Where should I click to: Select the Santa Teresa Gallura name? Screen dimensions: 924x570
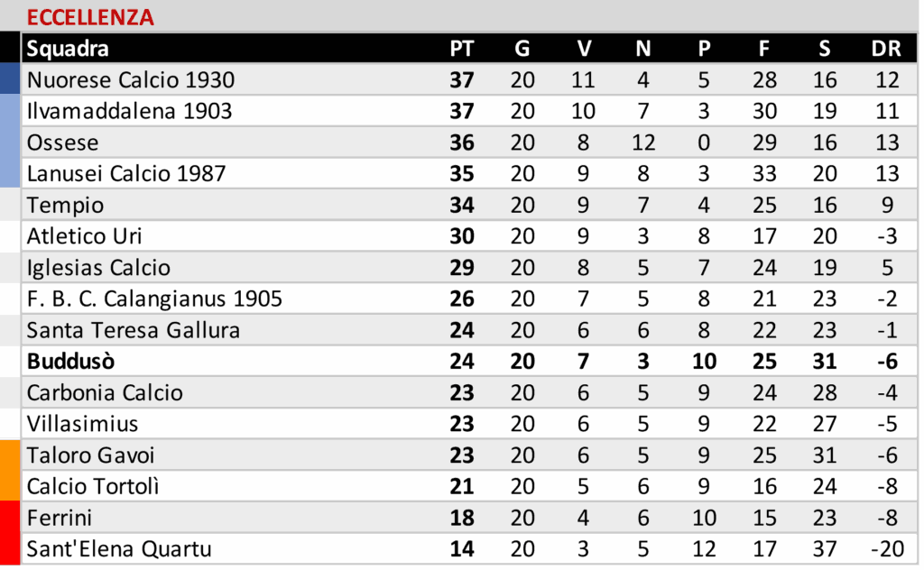(134, 330)
